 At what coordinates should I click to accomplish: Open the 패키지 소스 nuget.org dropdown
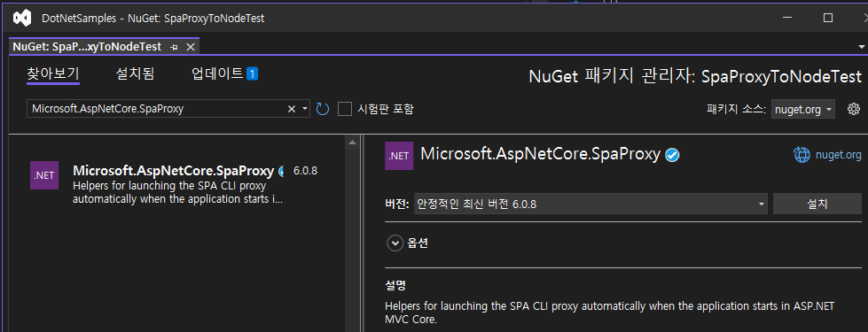tap(802, 110)
